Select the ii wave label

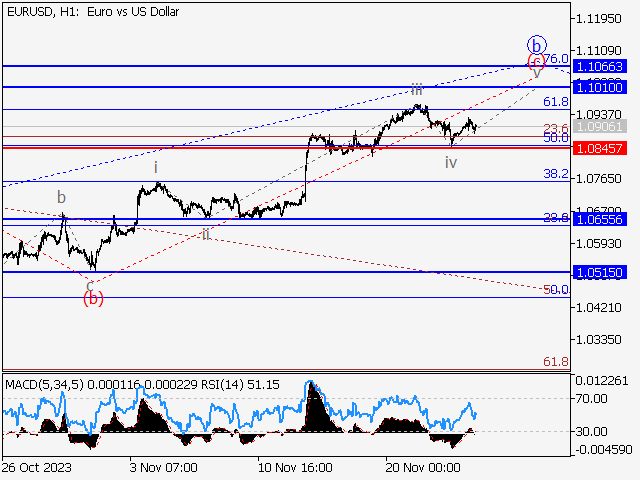[206, 234]
